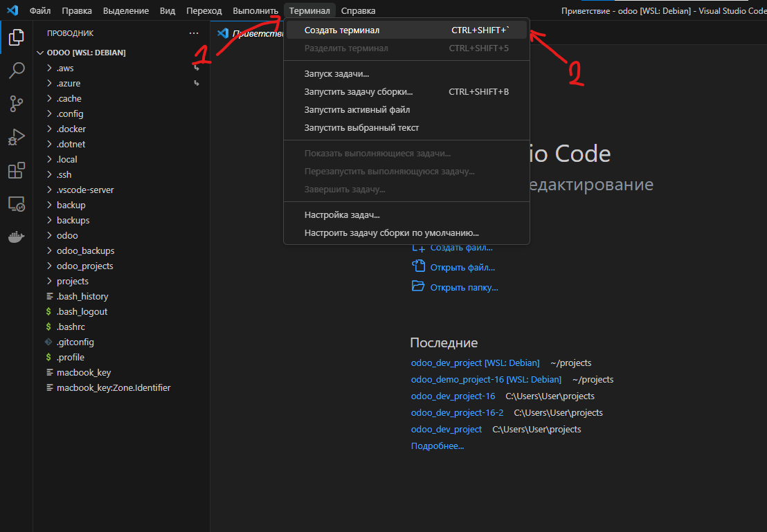
Task: Open the Выделение menu
Action: point(126,10)
